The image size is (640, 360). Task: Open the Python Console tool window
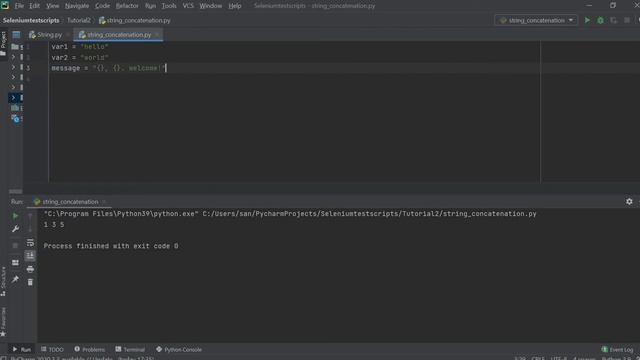179,349
